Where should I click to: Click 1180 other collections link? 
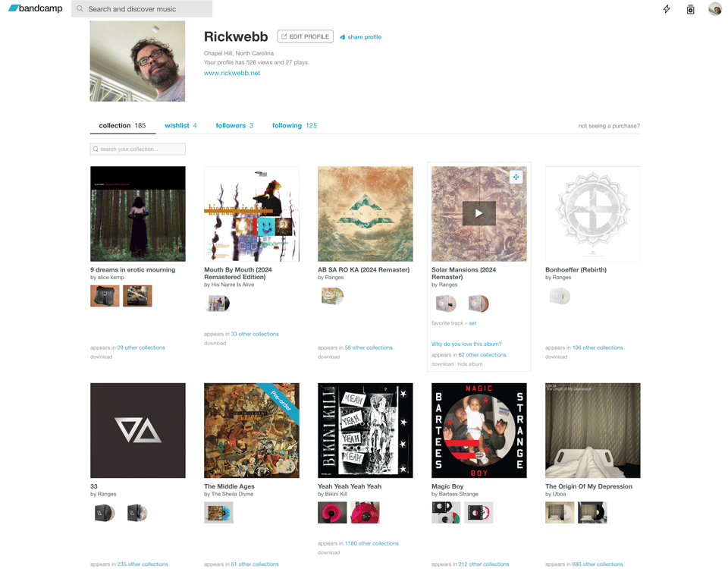(x=372, y=543)
